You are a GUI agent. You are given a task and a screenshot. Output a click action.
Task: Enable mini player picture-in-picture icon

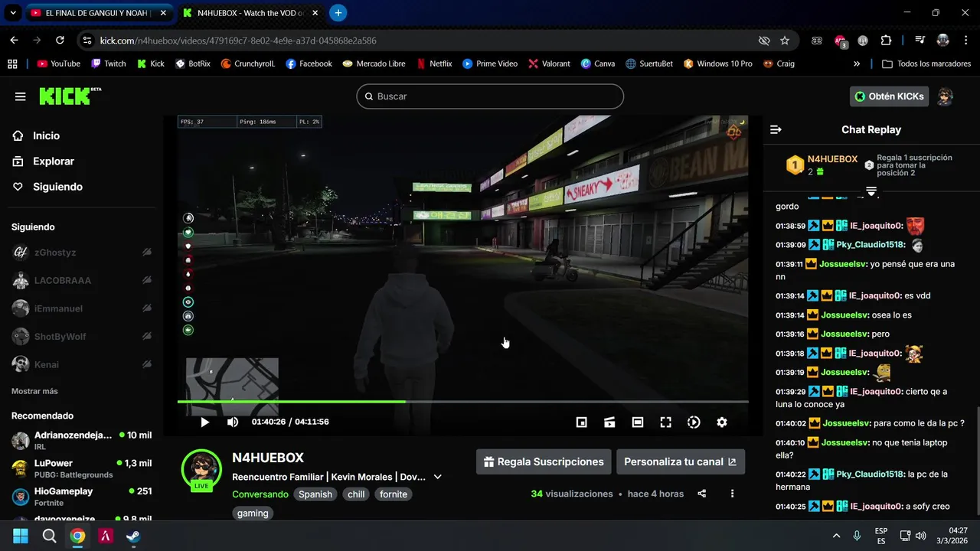581,422
